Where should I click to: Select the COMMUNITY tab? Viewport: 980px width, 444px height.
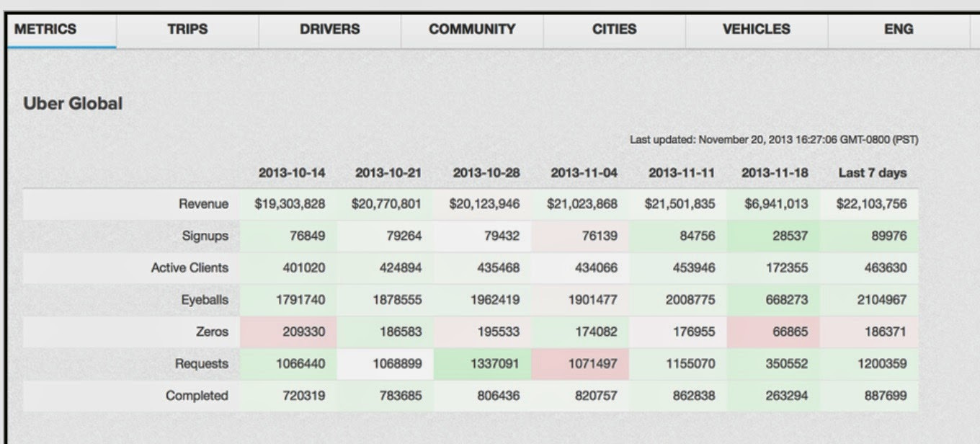(x=472, y=30)
